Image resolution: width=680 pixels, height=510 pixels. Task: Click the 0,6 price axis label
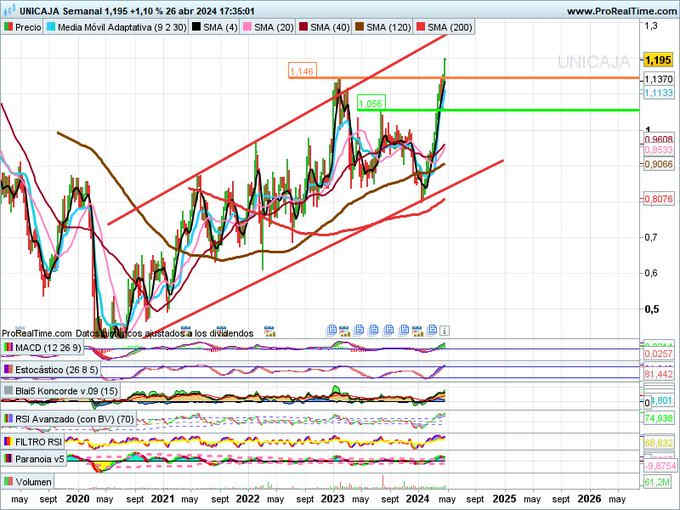click(651, 273)
